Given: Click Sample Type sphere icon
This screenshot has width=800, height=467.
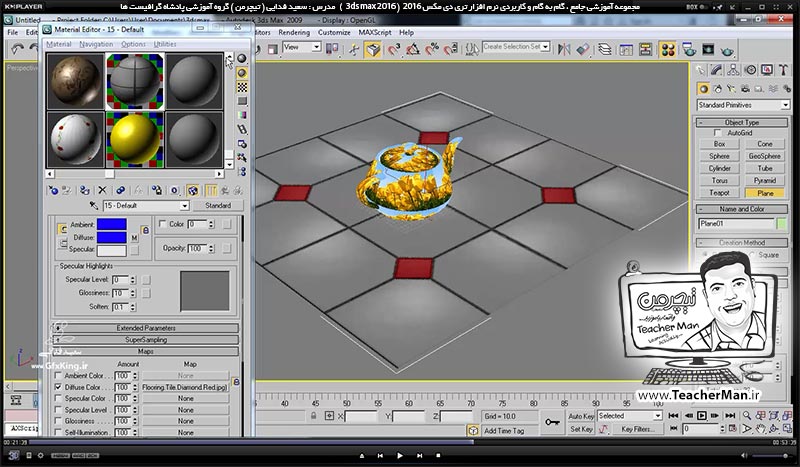Looking at the screenshot, I should click(x=242, y=58).
